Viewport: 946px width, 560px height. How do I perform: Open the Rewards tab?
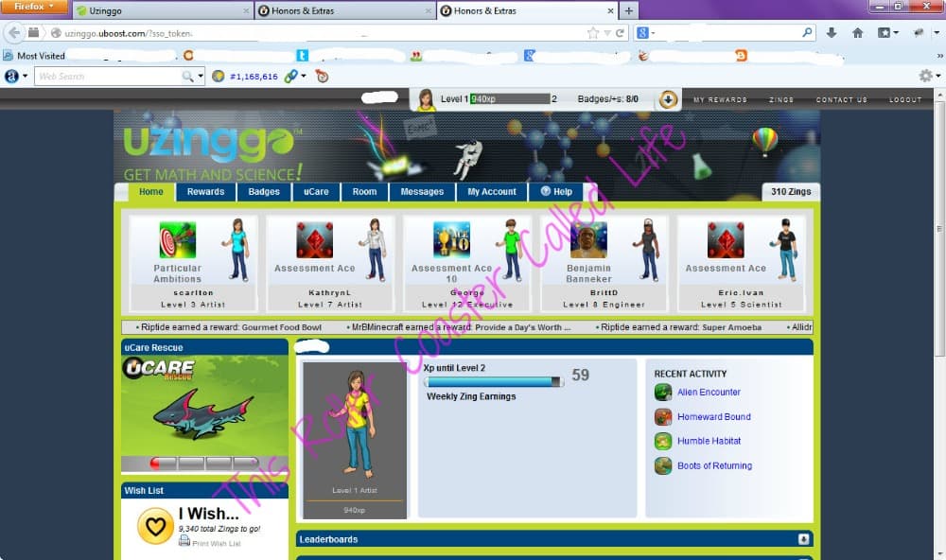coord(205,192)
